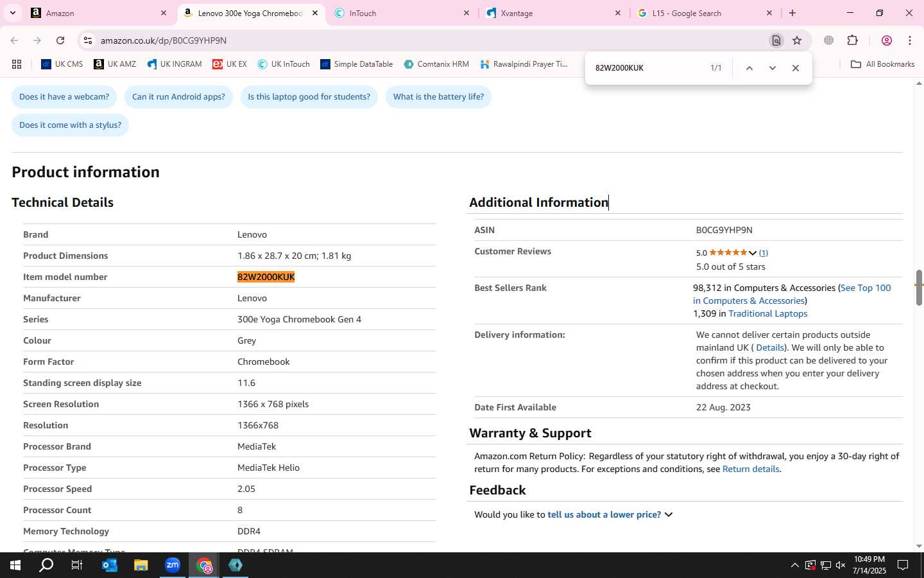Close the Amazon tab
The image size is (924, 578).
point(164,13)
